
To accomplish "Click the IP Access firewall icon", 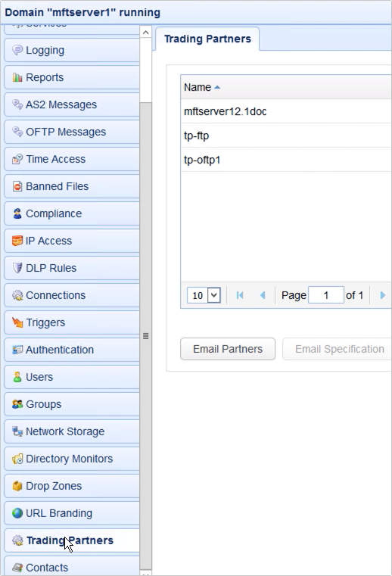I will pyautogui.click(x=17, y=241).
